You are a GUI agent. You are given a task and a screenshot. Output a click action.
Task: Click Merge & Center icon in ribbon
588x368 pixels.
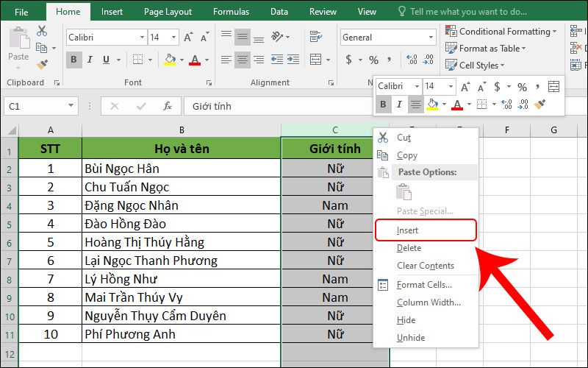pyautogui.click(x=316, y=60)
